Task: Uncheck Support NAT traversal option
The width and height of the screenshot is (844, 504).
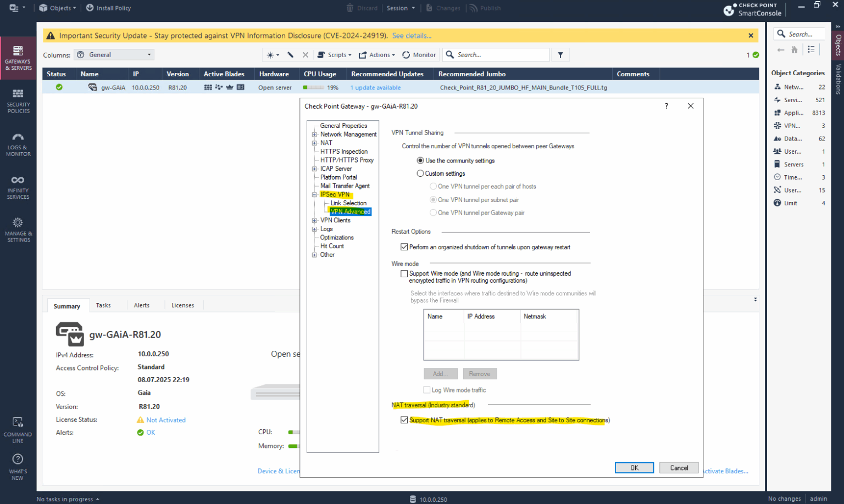Action: (404, 419)
